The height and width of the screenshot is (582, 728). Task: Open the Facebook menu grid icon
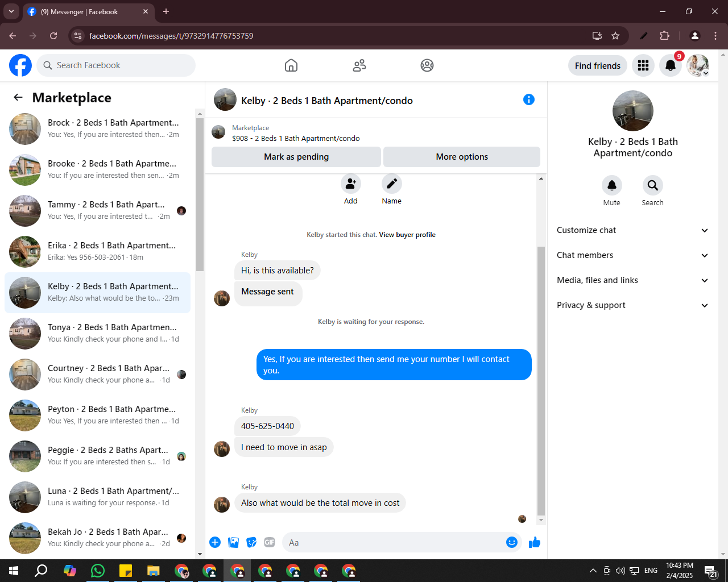(x=643, y=65)
